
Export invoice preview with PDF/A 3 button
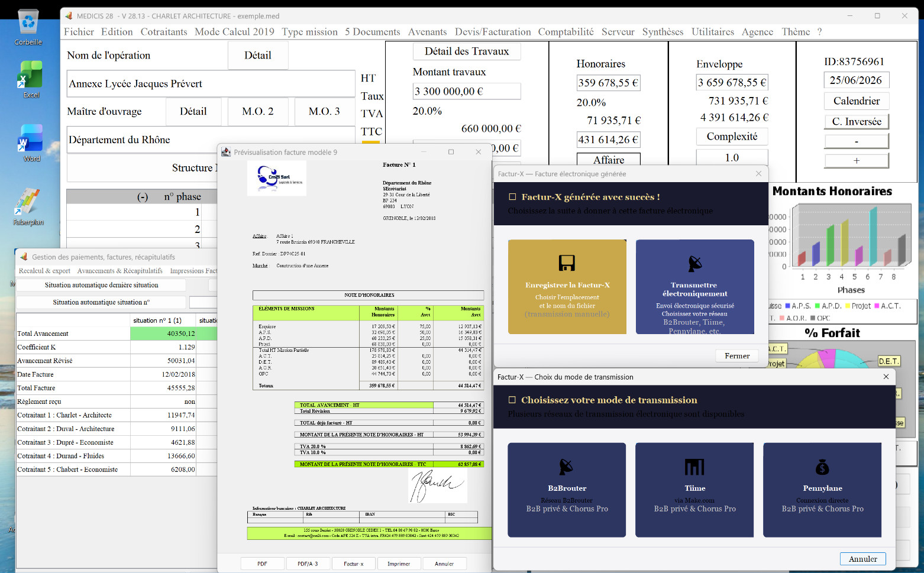pos(308,564)
